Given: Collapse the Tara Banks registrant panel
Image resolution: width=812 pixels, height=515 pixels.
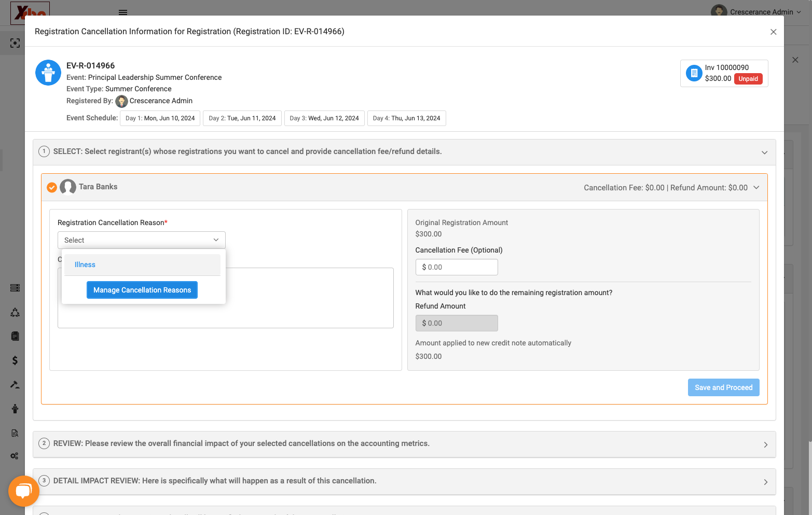Looking at the screenshot, I should (756, 188).
